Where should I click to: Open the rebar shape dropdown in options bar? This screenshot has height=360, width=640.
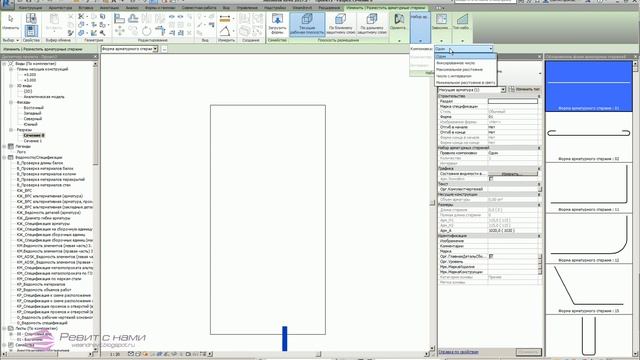(x=155, y=49)
